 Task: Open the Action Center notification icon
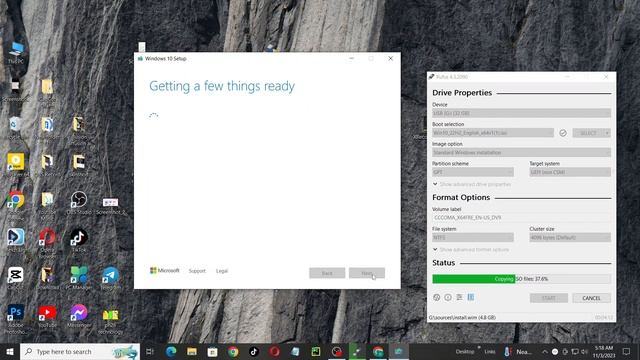[627, 351]
